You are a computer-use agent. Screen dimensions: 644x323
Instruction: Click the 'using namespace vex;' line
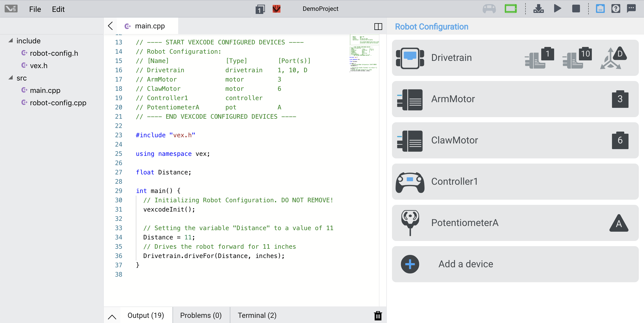pyautogui.click(x=173, y=154)
